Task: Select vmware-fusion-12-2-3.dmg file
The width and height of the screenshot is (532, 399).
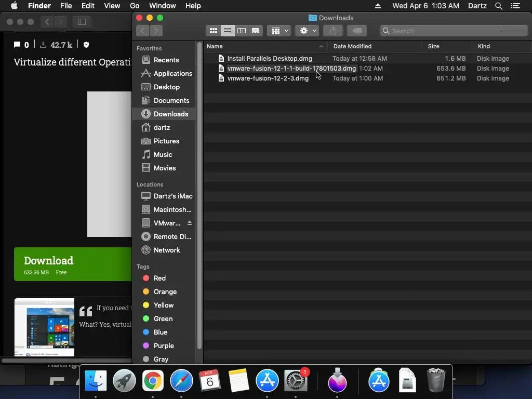Action: coord(368,78)
